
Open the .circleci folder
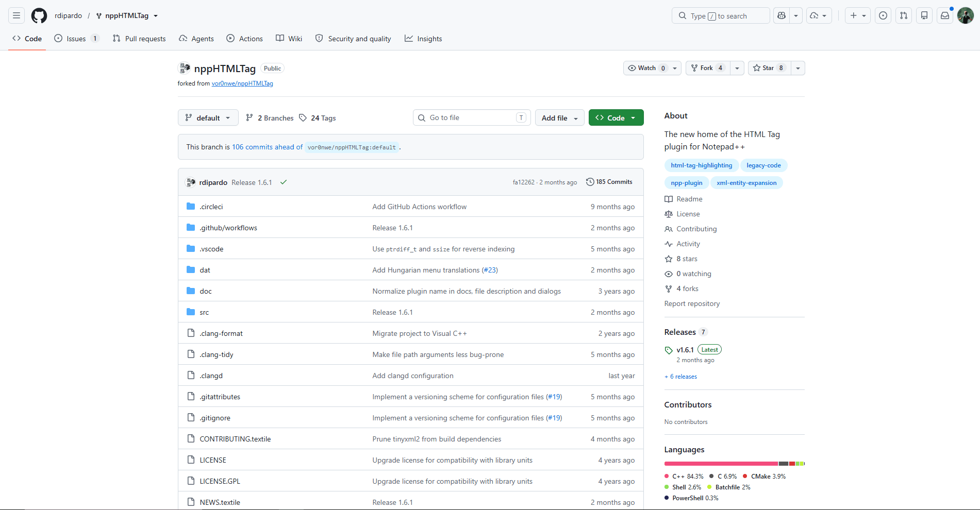(x=211, y=207)
